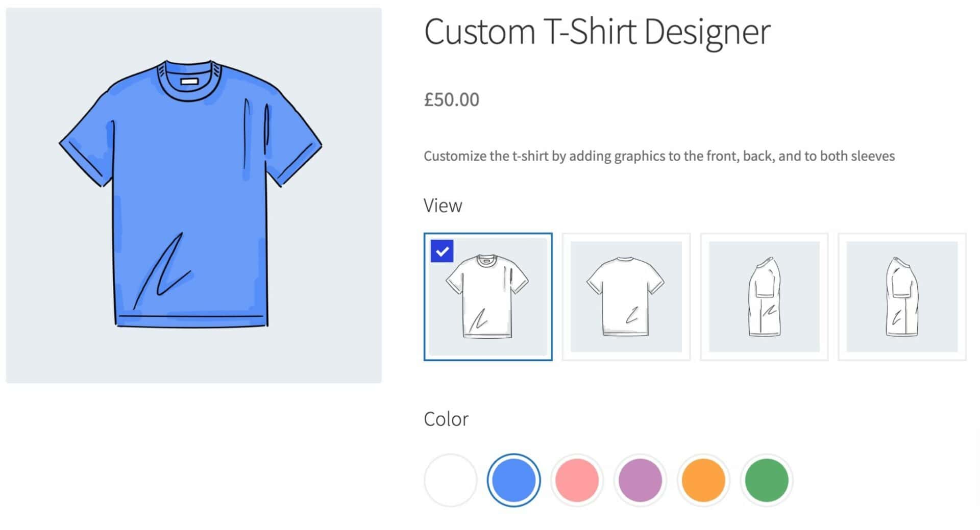980x530 pixels.
Task: Click the View section heading
Action: pos(443,206)
